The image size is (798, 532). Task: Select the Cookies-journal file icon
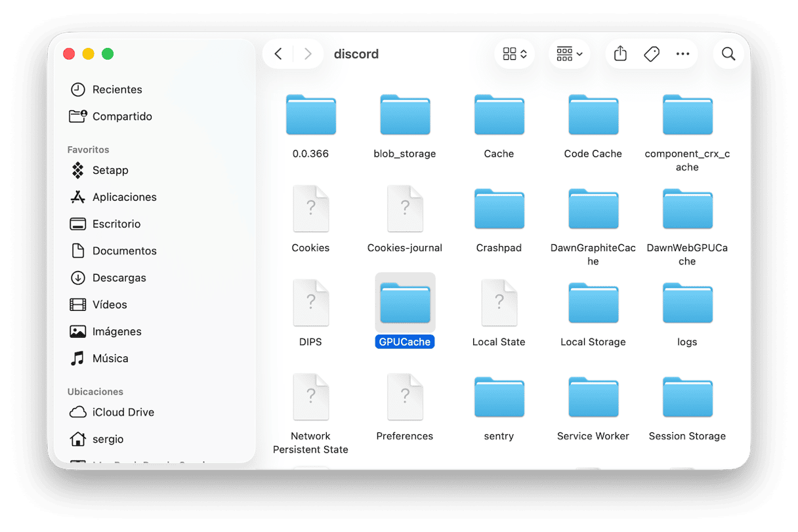click(405, 210)
